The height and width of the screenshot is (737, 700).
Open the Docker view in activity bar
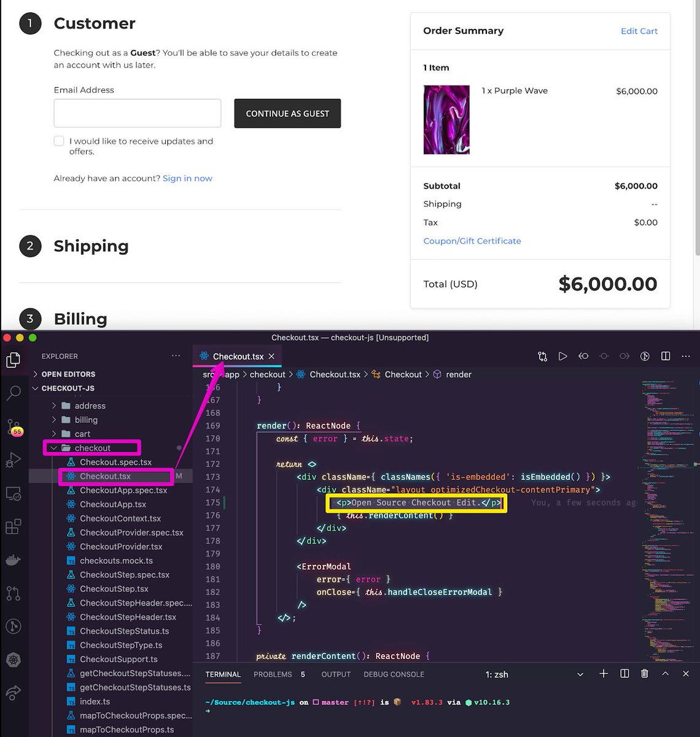pyautogui.click(x=14, y=560)
